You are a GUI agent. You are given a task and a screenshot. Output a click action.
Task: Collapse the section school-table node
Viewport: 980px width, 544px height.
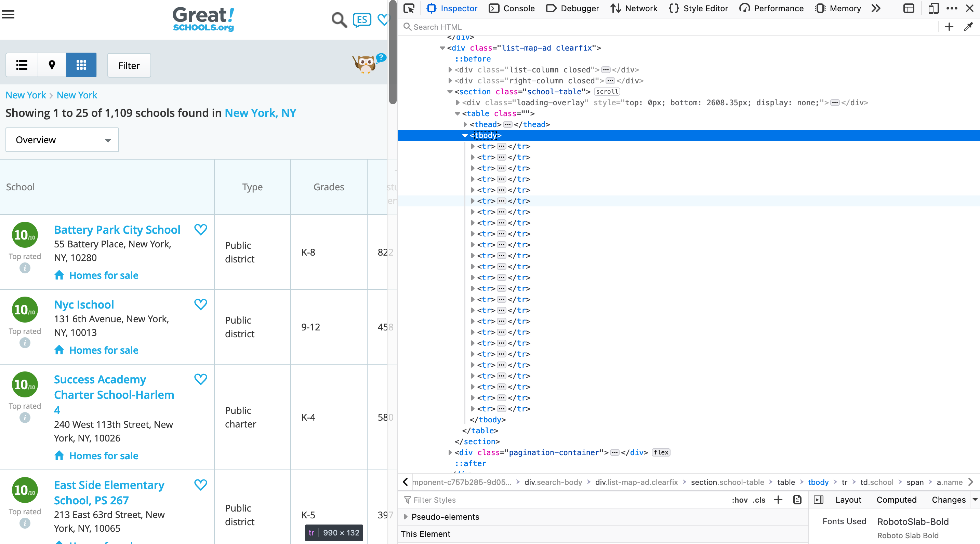click(x=450, y=92)
